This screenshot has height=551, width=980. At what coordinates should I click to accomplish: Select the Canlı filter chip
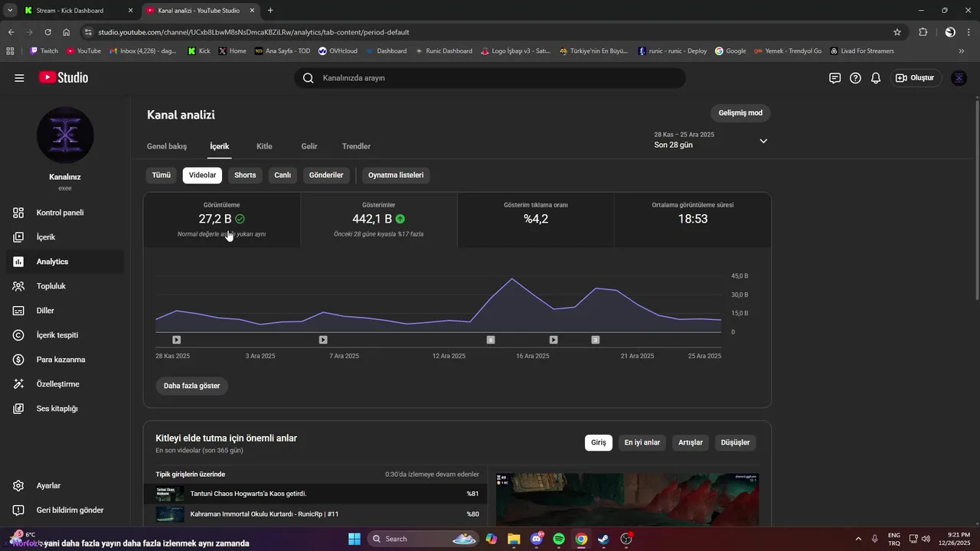coord(283,175)
